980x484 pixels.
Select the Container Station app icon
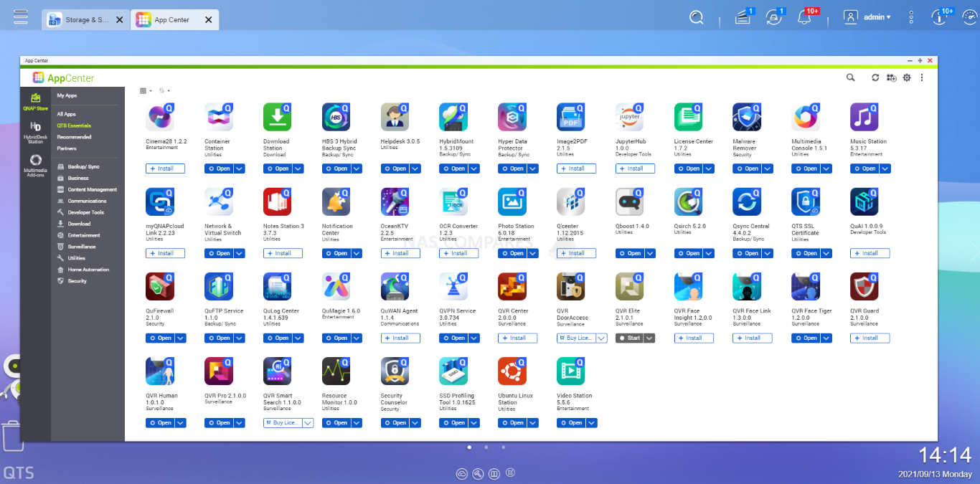coord(219,117)
